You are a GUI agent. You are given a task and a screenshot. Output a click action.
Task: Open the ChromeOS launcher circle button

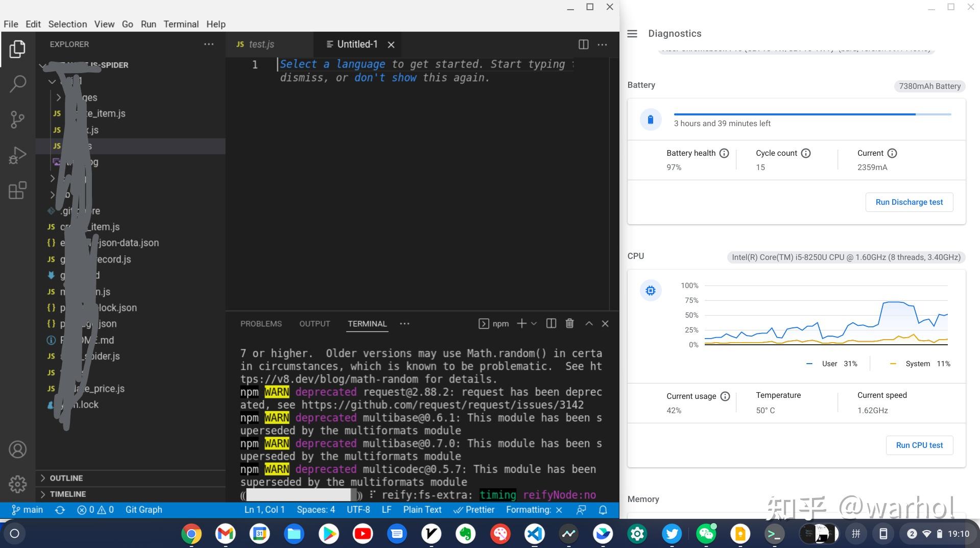(15, 534)
